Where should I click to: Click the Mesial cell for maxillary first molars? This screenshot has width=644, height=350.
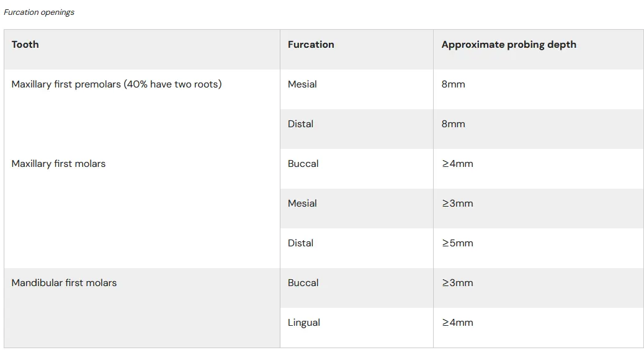(x=357, y=209)
